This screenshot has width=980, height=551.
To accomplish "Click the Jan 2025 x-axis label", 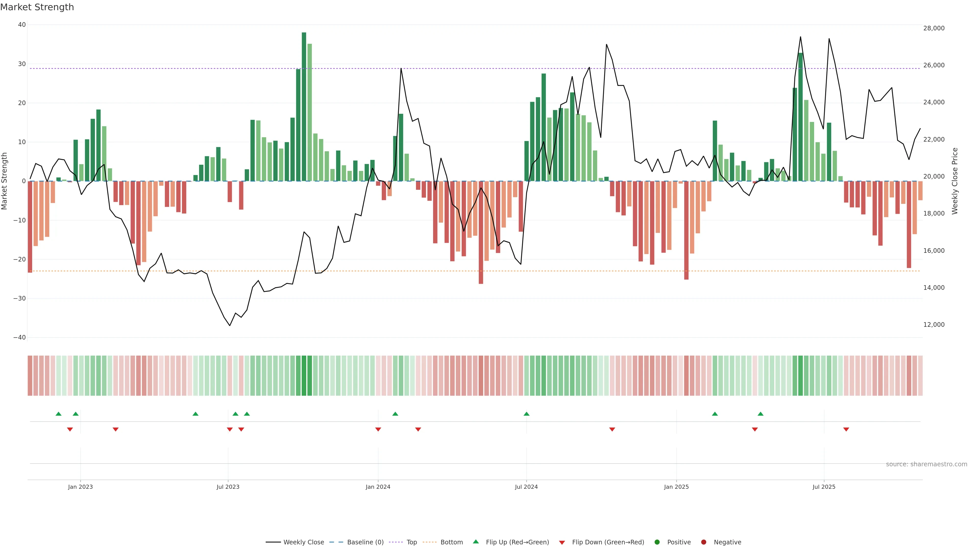I will coord(676,487).
